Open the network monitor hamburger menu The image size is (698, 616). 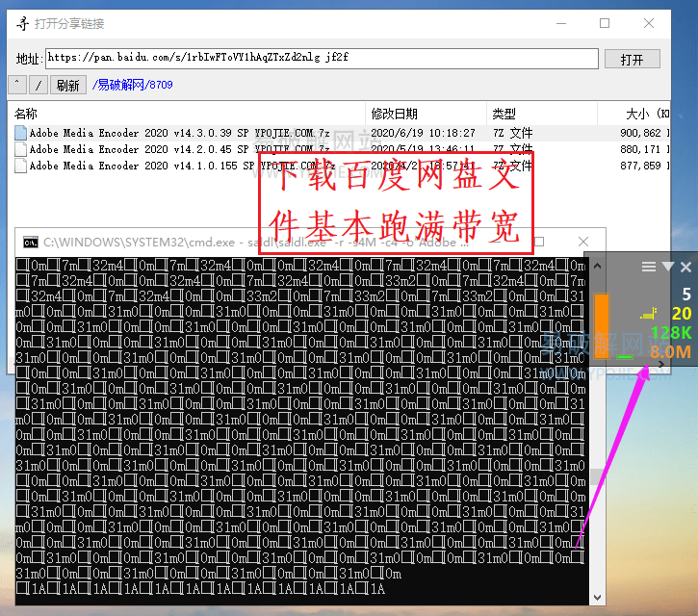[649, 267]
